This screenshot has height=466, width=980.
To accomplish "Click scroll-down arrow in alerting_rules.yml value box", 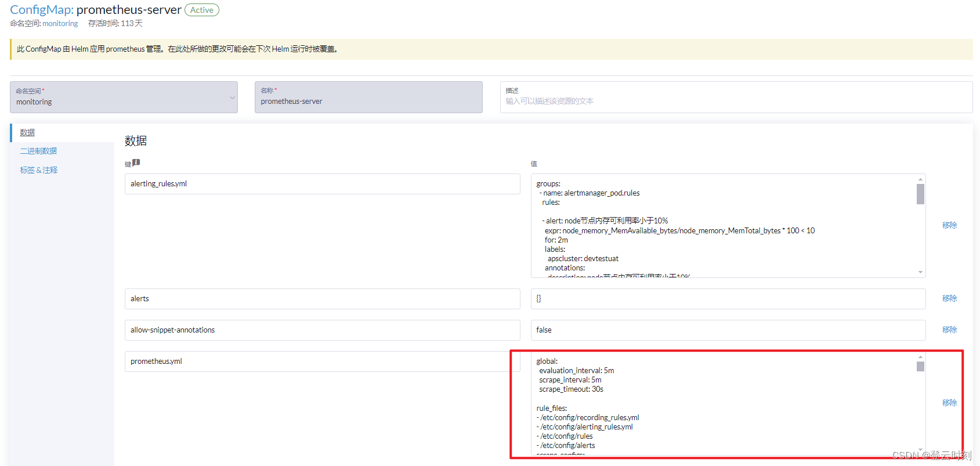I will (920, 272).
